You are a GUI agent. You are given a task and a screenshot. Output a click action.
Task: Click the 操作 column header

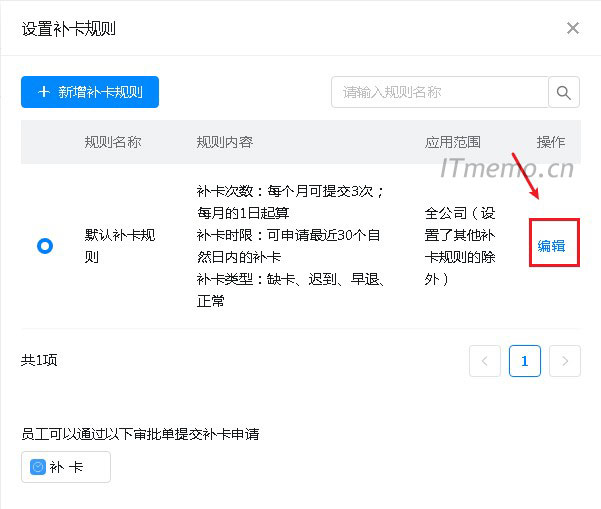point(551,142)
